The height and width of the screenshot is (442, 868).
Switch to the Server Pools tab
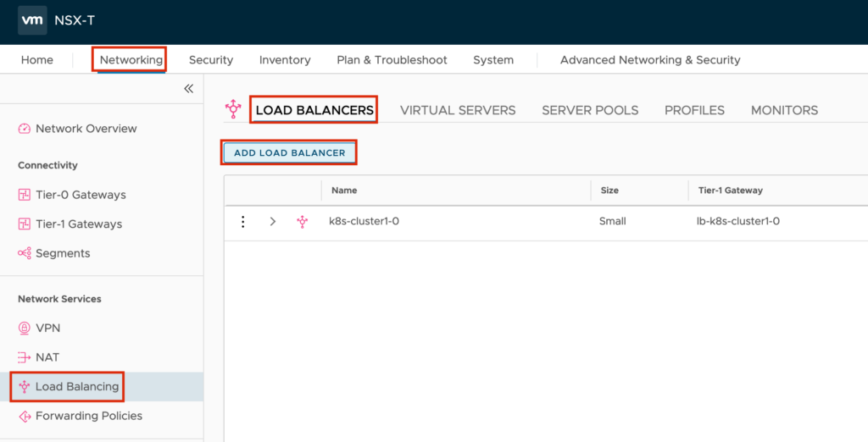[x=590, y=110]
